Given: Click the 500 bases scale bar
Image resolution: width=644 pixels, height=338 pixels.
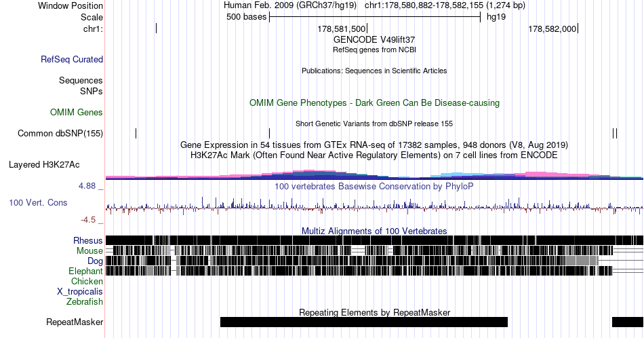Looking at the screenshot, I should click(375, 17).
